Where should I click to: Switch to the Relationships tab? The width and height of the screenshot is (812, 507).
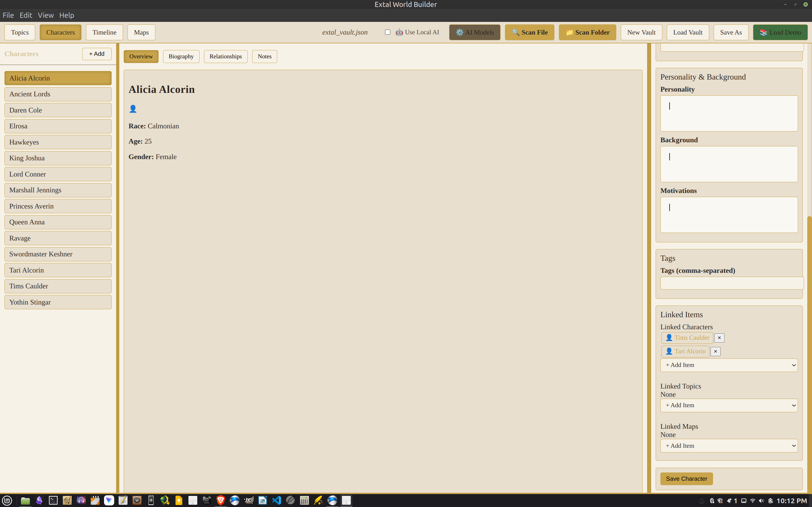(226, 56)
